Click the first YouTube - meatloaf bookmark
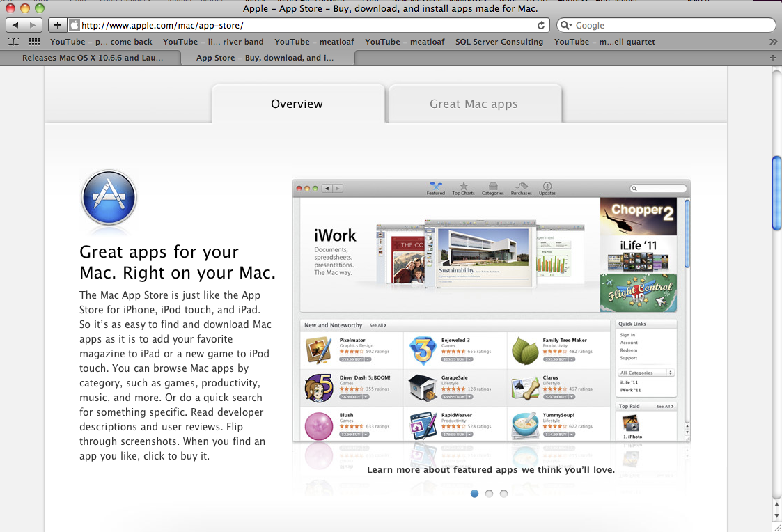This screenshot has width=782, height=532. [x=314, y=42]
